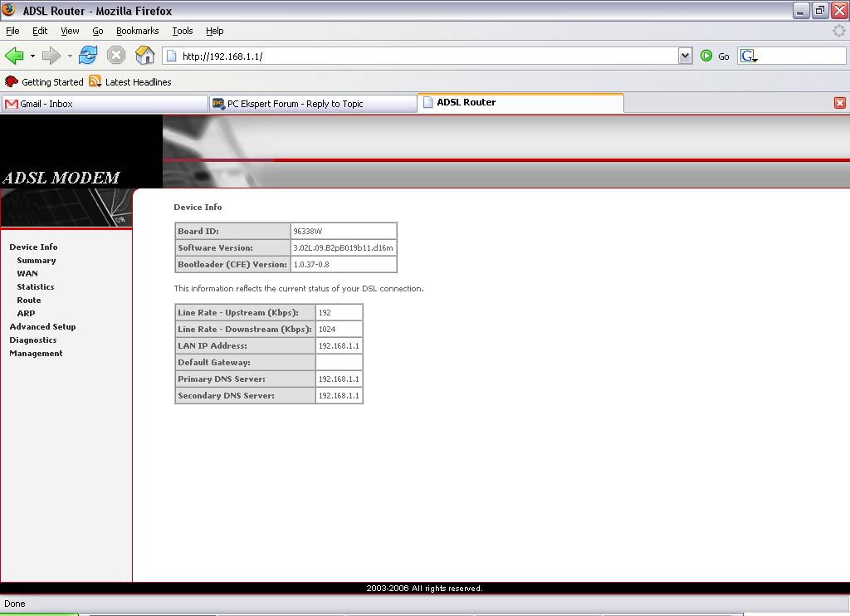Expand the Forward button history dropdown

(70, 56)
